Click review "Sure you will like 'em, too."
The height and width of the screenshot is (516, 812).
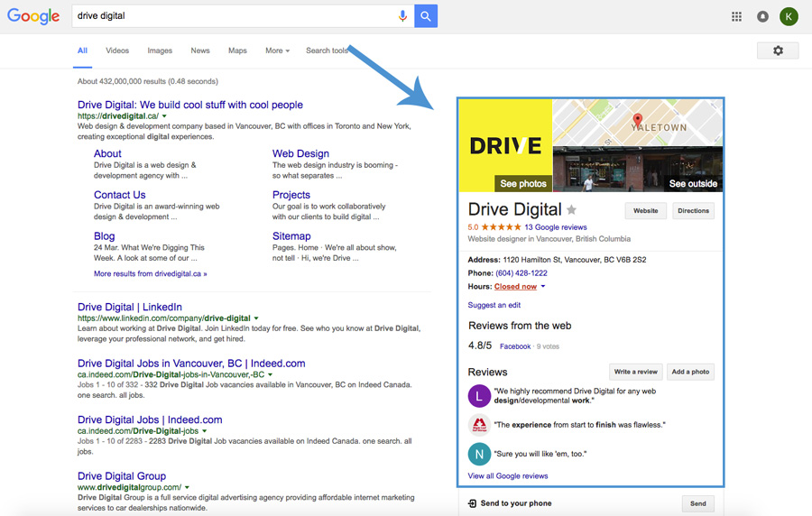pos(540,454)
